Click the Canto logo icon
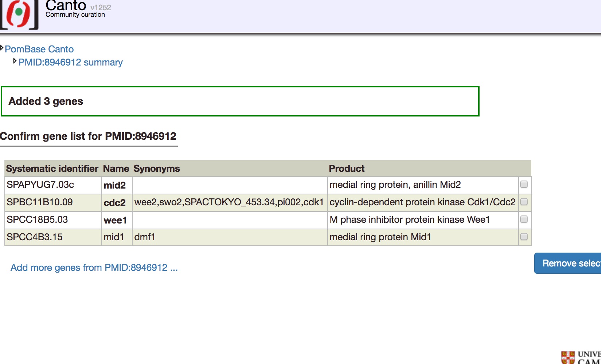Viewport: 602px width, 364px height. click(18, 15)
